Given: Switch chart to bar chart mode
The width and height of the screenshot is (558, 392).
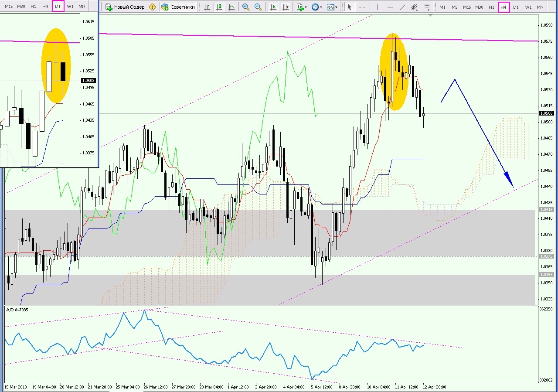Looking at the screenshot, I should click(207, 7).
